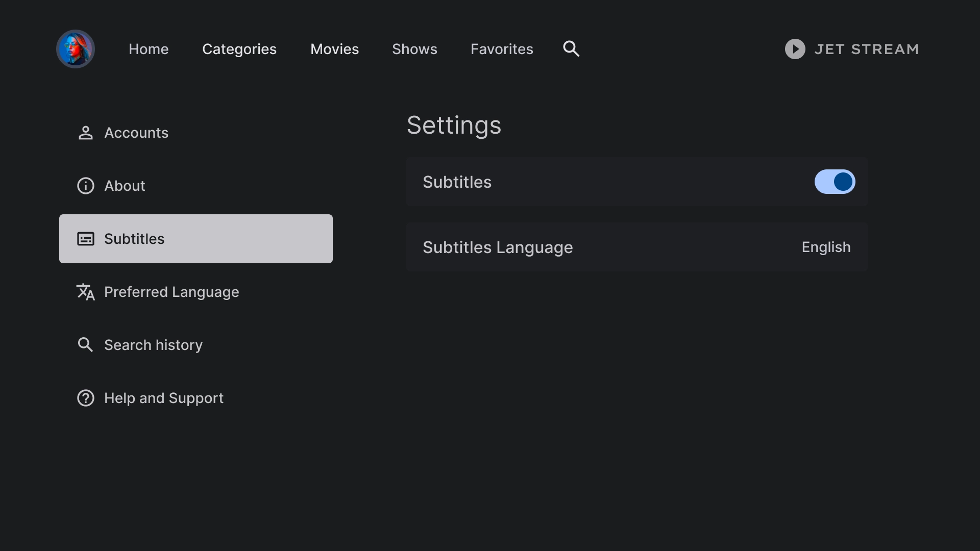980x551 pixels.
Task: Click the Subtitles caption icon
Action: point(85,239)
